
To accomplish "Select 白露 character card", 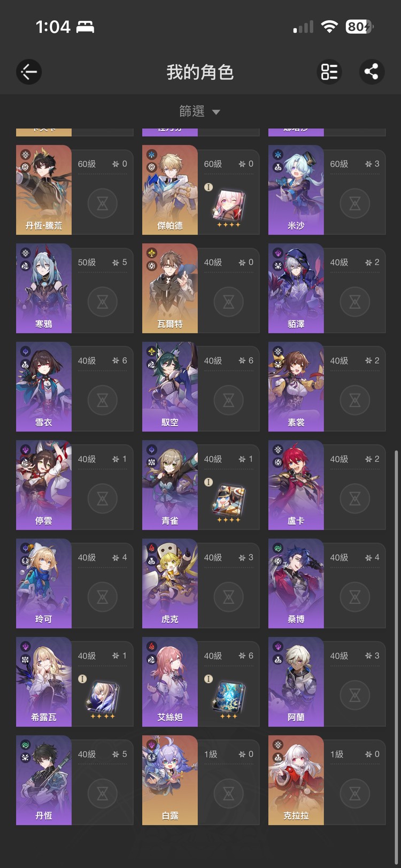I will tap(200, 780).
